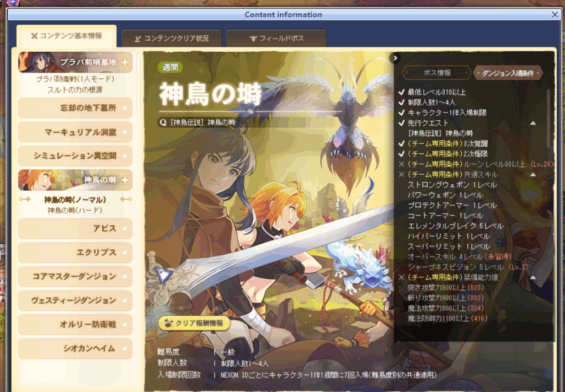
Task: Click the 制限人数1~4人 checkmark
Action: [x=402, y=102]
